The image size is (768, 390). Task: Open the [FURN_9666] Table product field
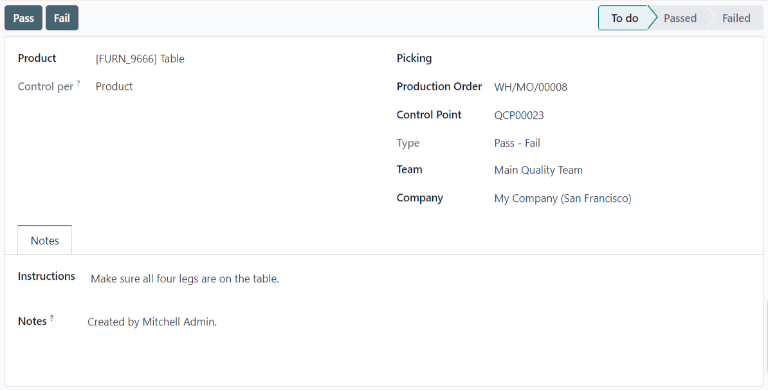[140, 59]
